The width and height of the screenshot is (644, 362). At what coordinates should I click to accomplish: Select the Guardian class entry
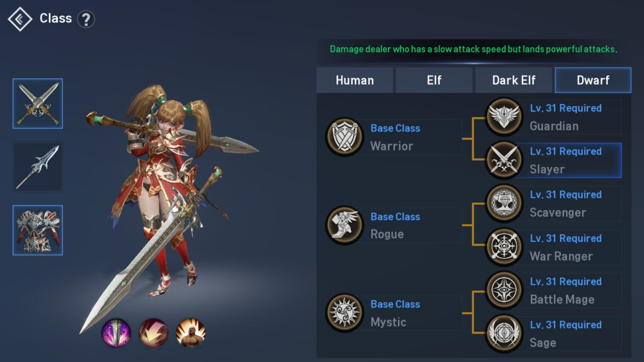click(x=553, y=117)
